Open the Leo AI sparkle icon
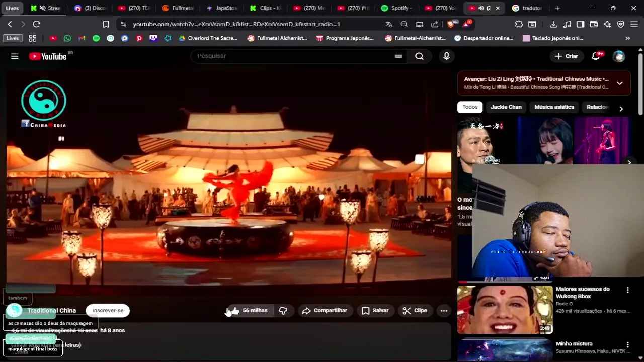Image resolution: width=644 pixels, height=362 pixels. coord(607,24)
